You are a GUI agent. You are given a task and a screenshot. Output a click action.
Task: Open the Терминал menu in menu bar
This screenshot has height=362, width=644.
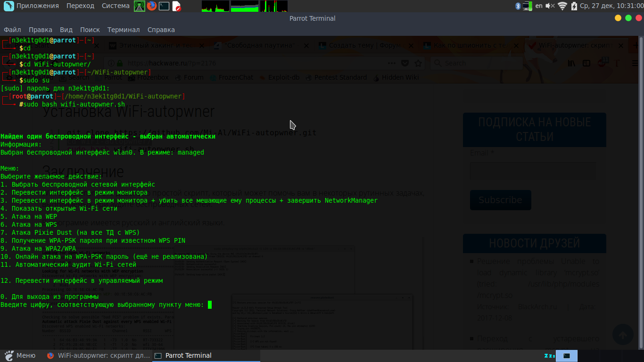pyautogui.click(x=124, y=30)
